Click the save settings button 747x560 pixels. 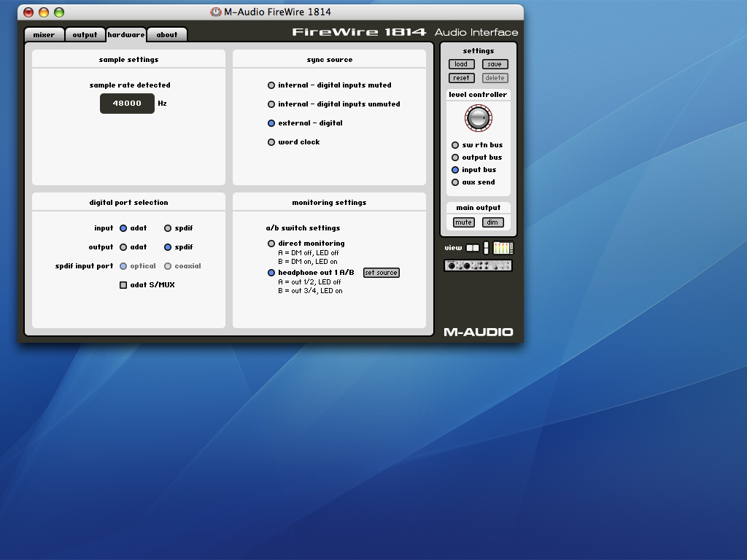click(495, 64)
